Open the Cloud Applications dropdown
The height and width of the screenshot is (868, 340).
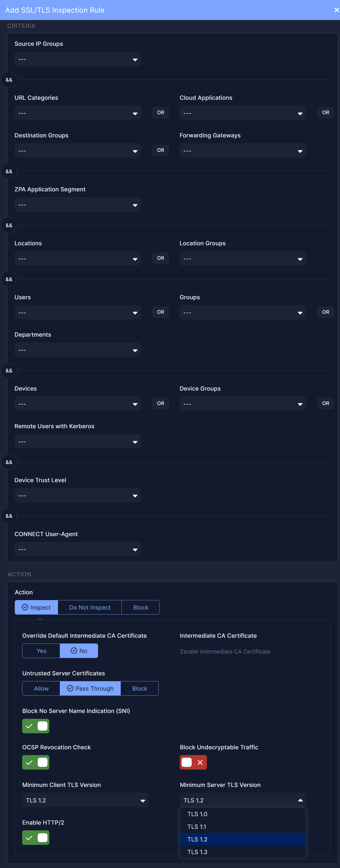[242, 113]
